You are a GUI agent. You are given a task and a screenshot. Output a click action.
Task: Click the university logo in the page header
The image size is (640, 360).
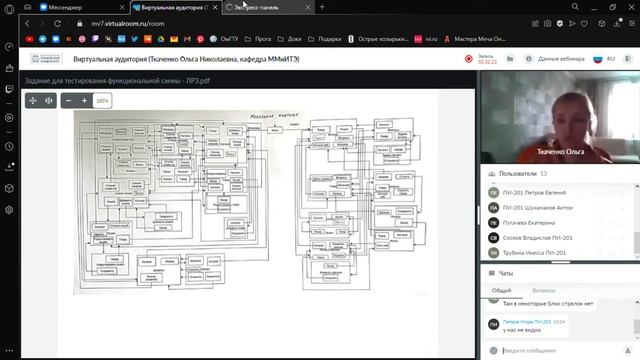click(x=46, y=59)
